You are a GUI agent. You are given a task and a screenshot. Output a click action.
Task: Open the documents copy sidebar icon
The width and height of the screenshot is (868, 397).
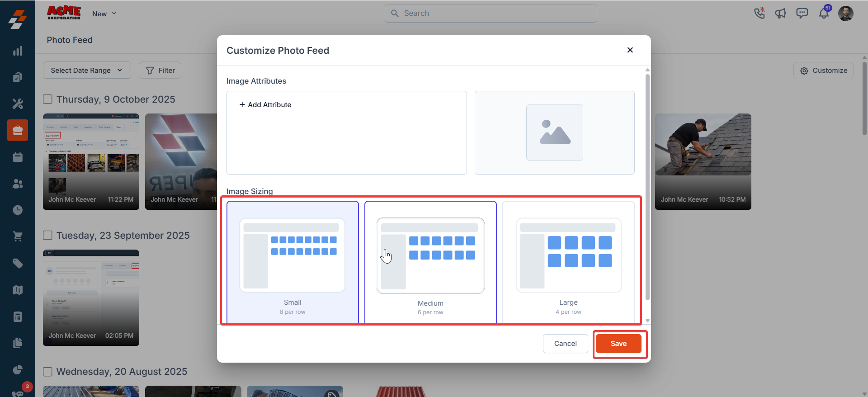[18, 343]
